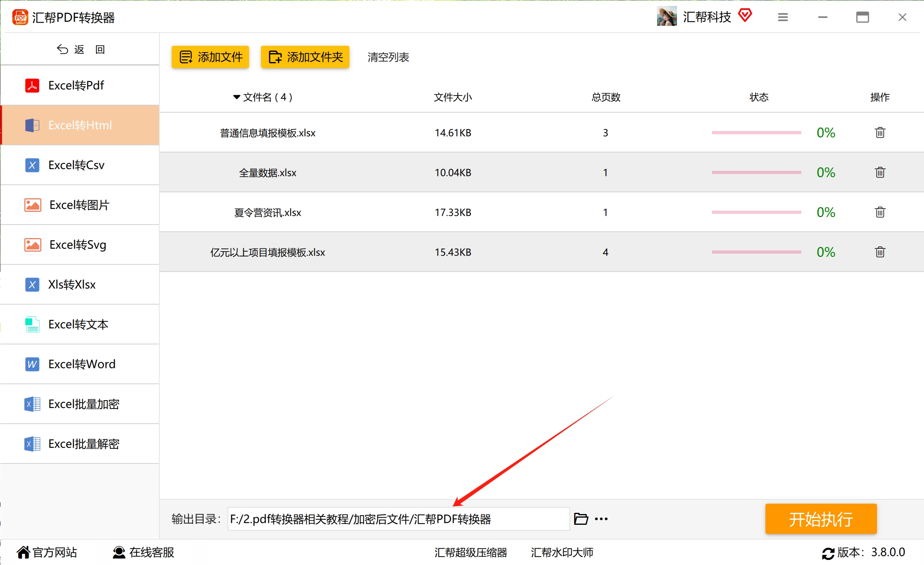This screenshot has width=924, height=565.
Task: Open the 汇帮水印大师 link
Action: 562,553
